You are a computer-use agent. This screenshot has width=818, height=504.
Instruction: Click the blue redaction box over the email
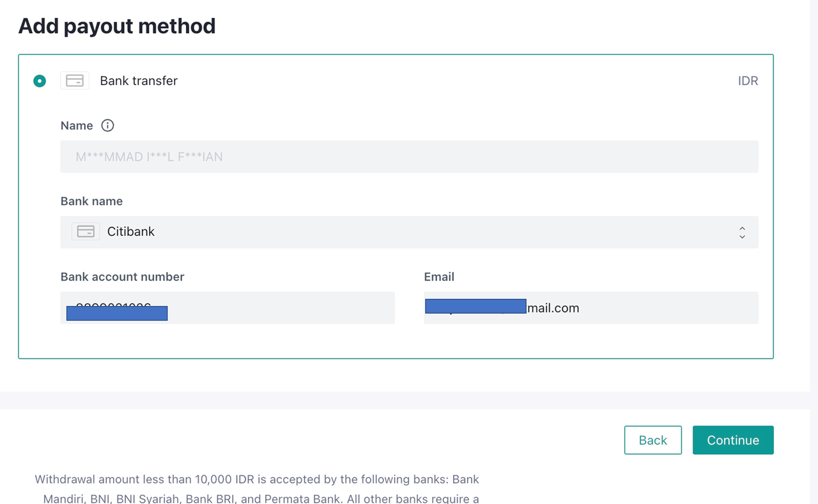475,306
